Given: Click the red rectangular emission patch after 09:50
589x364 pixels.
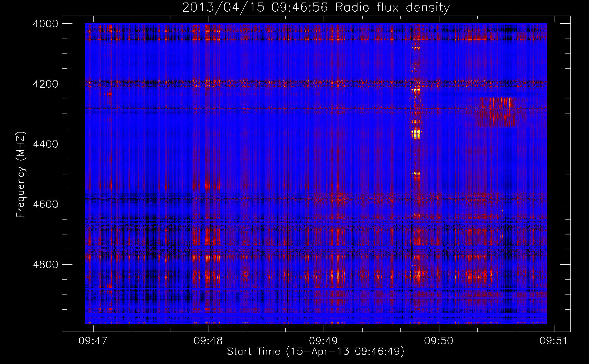Looking at the screenshot, I should pyautogui.click(x=496, y=112).
